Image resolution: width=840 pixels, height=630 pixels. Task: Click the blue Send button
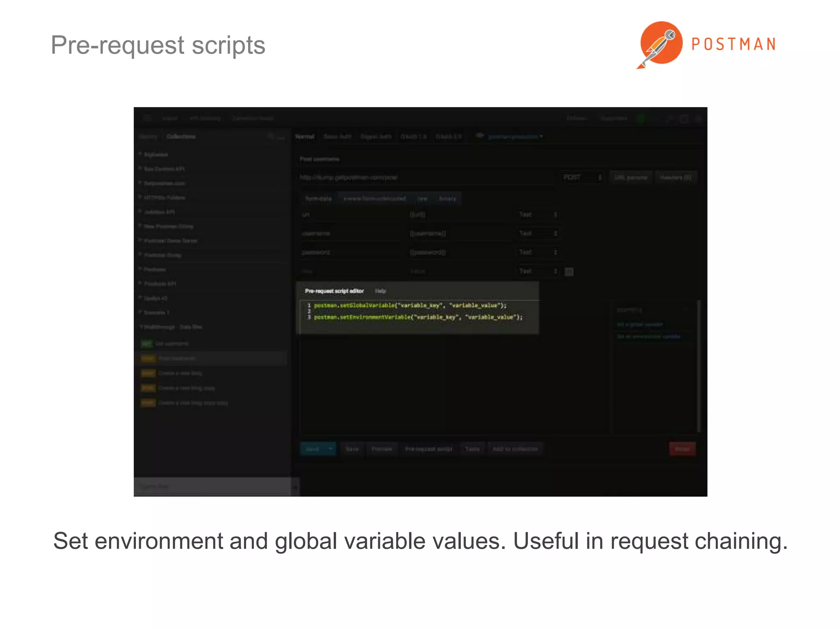(313, 449)
